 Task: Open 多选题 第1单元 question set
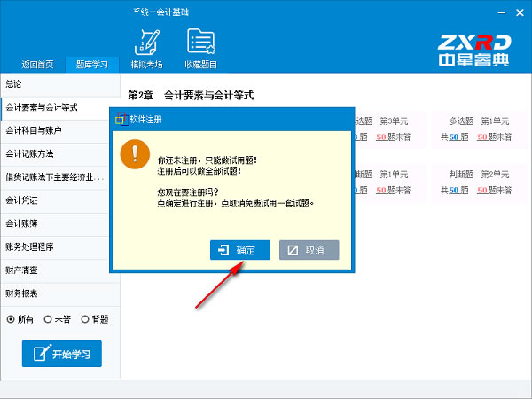click(478, 130)
